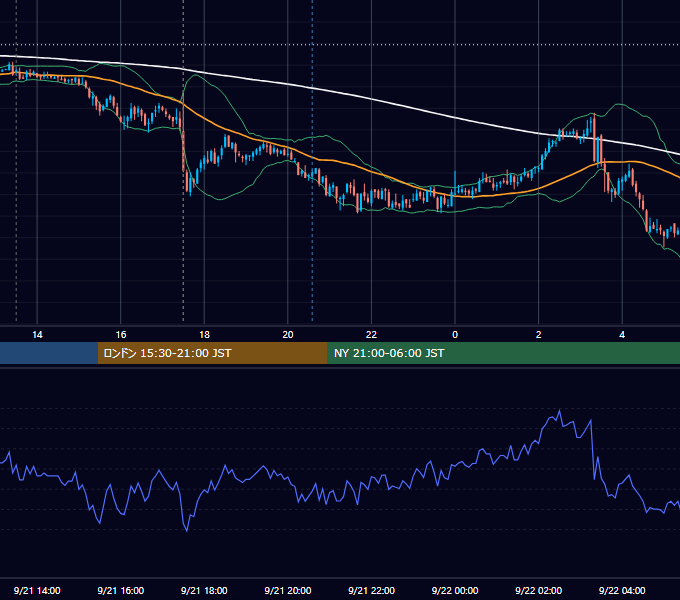Click the "20" hour label on price chart axis

[288, 335]
